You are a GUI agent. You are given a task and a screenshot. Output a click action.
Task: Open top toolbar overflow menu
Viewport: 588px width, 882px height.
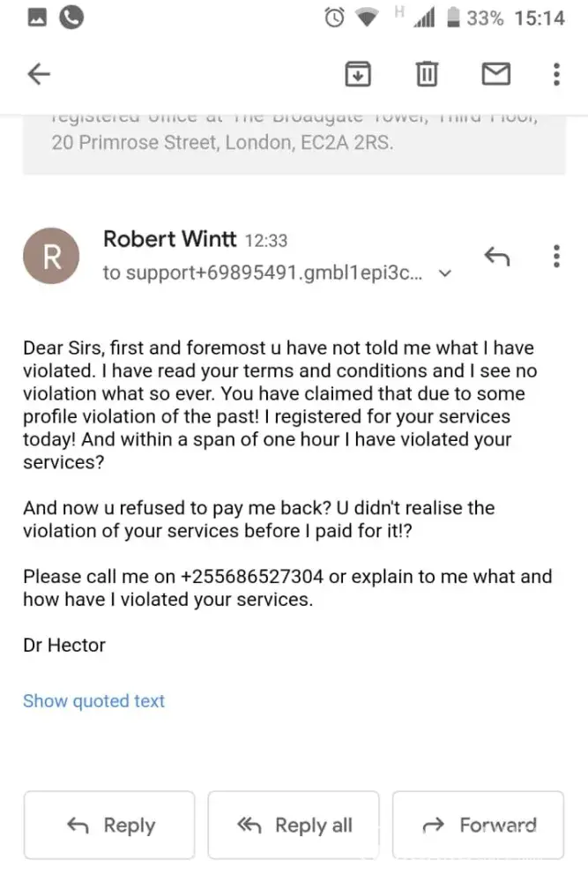556,74
